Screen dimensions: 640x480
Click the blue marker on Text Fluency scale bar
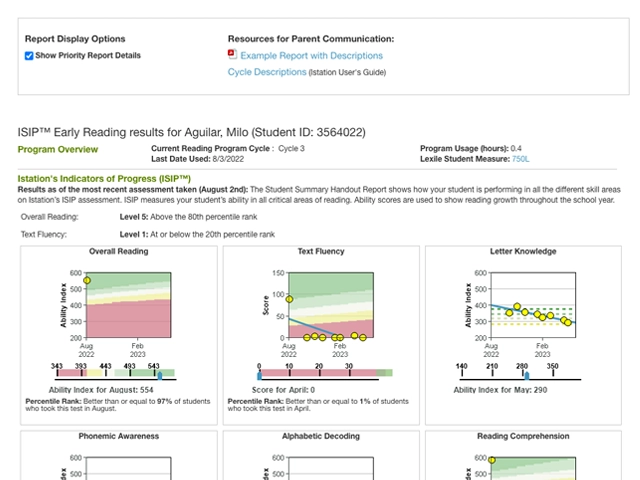[x=259, y=376]
